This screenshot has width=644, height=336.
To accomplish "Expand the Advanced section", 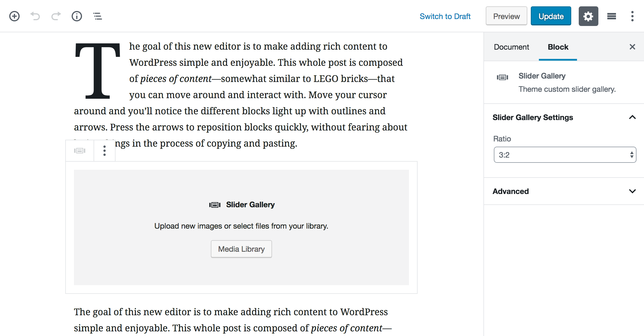I will [632, 191].
